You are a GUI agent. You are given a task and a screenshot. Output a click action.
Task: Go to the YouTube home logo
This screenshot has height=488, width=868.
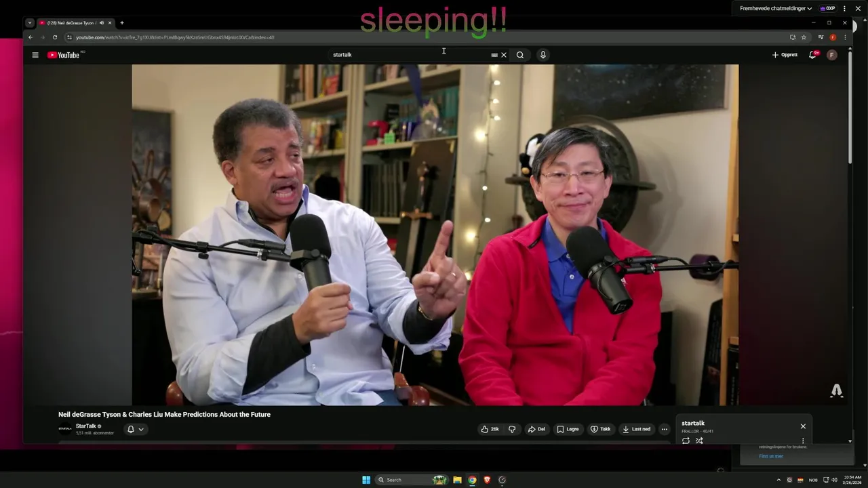pyautogui.click(x=64, y=55)
